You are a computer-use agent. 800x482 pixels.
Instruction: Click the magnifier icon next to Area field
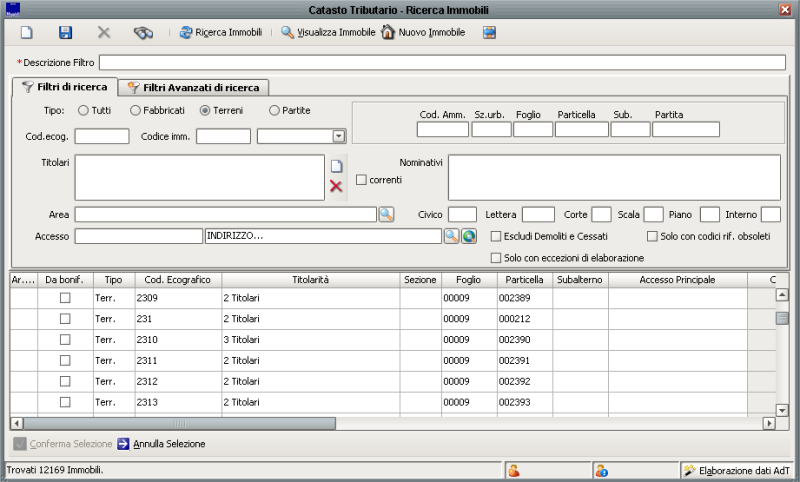pos(386,214)
